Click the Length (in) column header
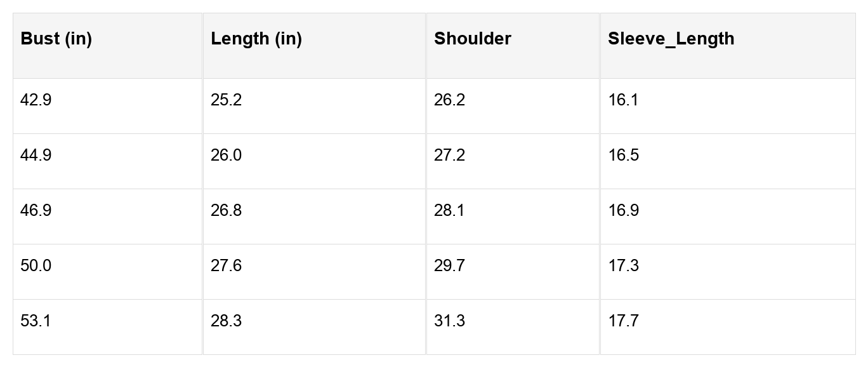 click(256, 39)
